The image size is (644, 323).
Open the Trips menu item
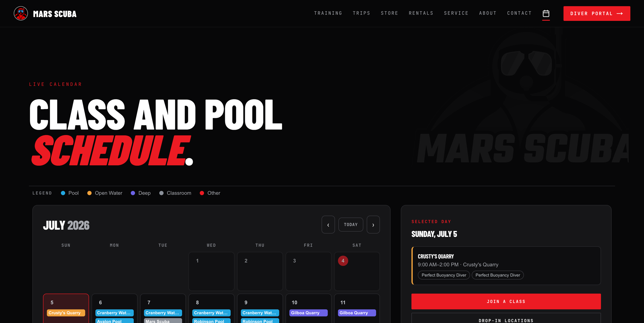click(x=361, y=13)
